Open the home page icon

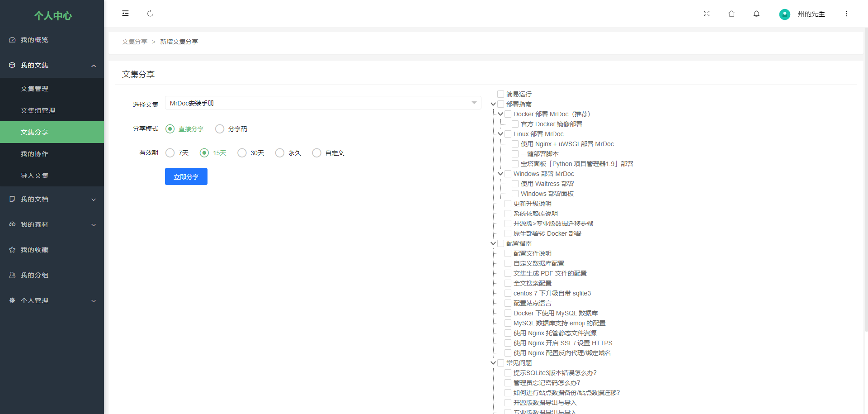[731, 14]
